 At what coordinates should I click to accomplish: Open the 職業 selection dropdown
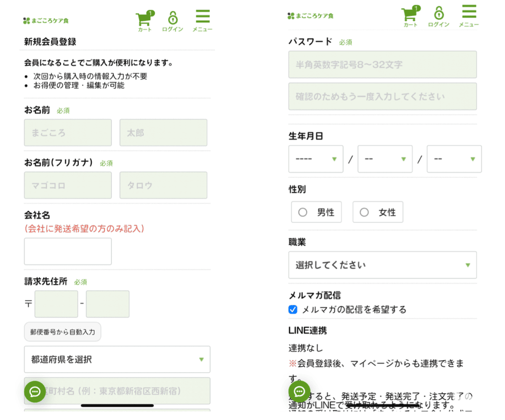click(x=382, y=265)
